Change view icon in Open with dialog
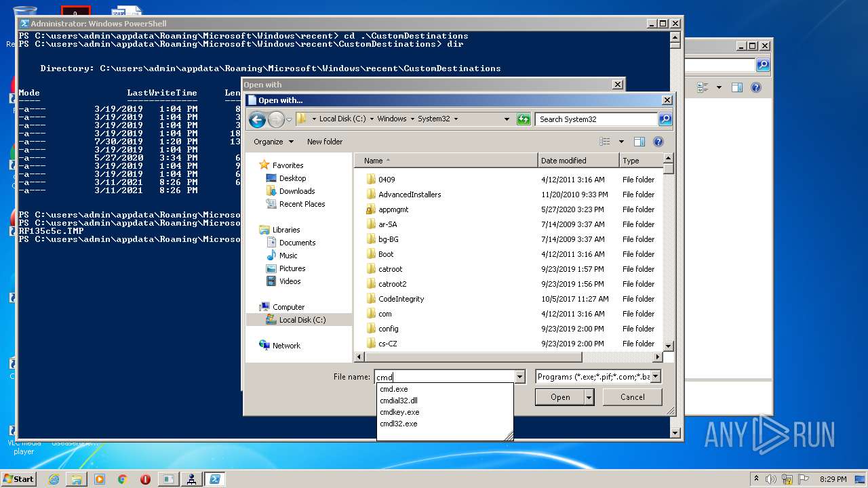 (x=605, y=142)
